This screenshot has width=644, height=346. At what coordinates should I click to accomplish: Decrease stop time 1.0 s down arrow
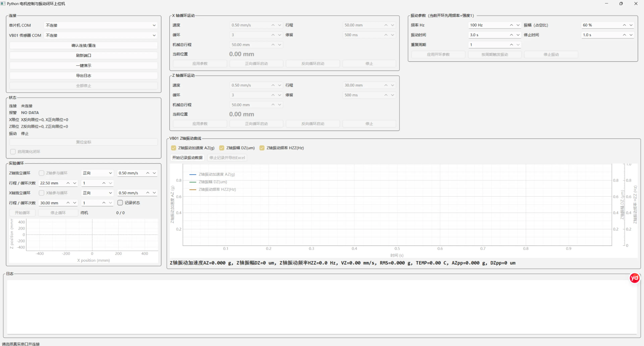click(631, 35)
